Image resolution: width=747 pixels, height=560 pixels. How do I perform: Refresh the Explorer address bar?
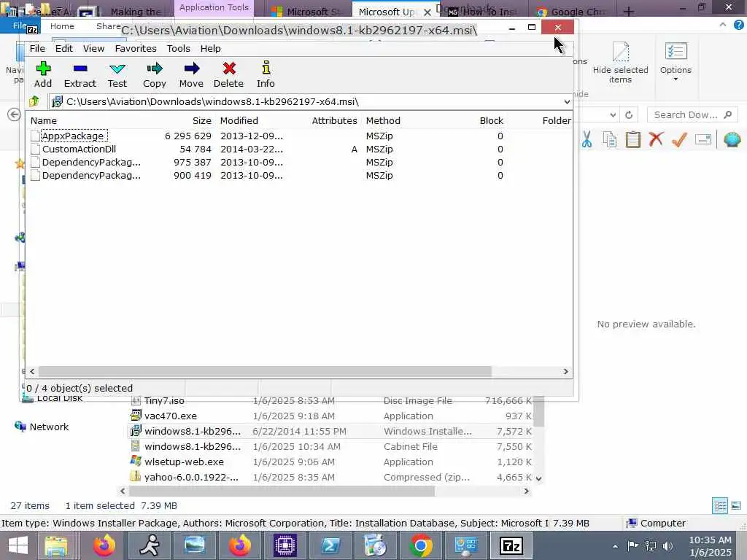(629, 114)
